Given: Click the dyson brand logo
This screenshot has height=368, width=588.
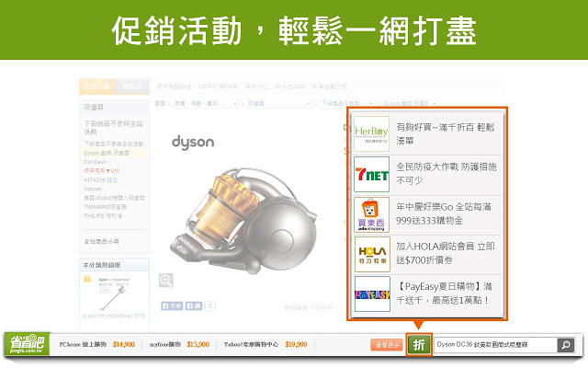Looking at the screenshot, I should click(193, 143).
